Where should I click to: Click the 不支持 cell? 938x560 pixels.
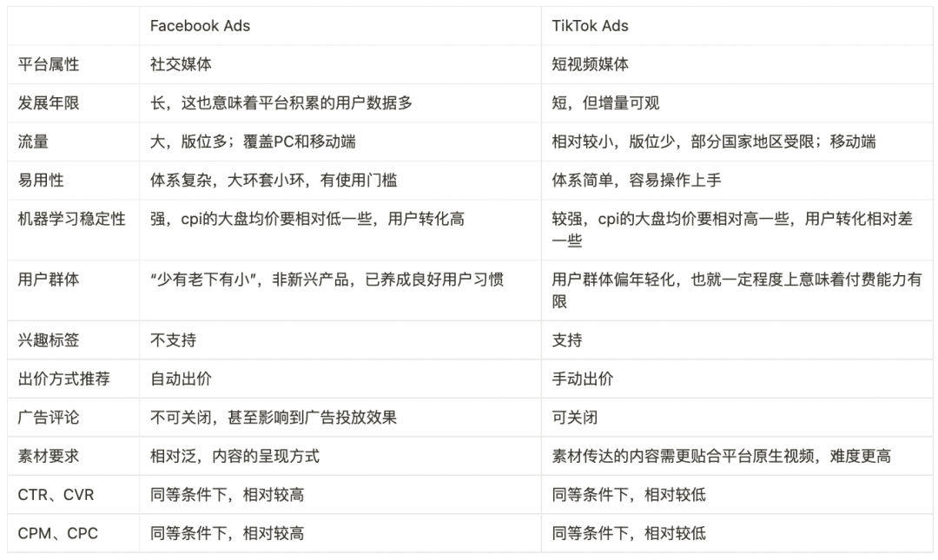click(173, 340)
